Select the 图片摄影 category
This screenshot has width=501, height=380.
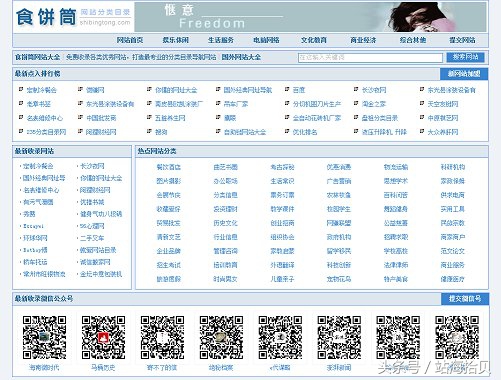(169, 181)
